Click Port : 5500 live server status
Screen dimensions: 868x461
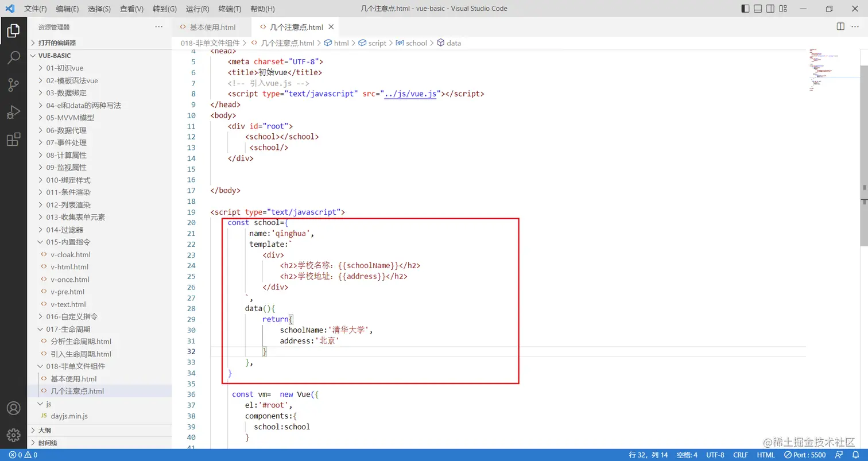click(x=805, y=455)
